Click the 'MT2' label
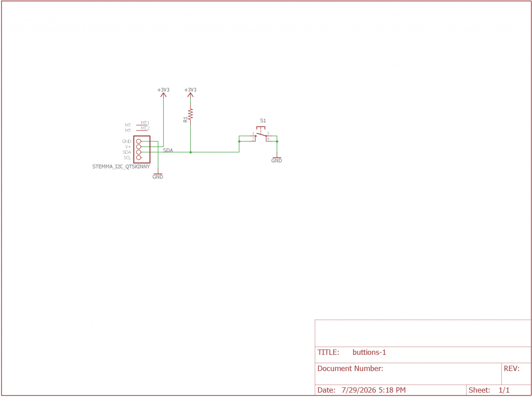Viewport: 532px width, 397px height. pos(145,128)
